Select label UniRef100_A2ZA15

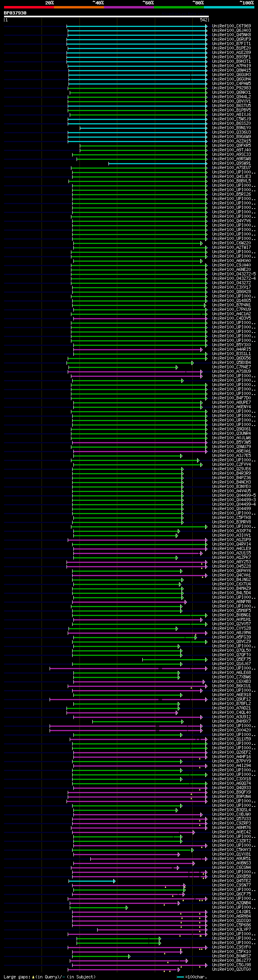coord(231,141)
